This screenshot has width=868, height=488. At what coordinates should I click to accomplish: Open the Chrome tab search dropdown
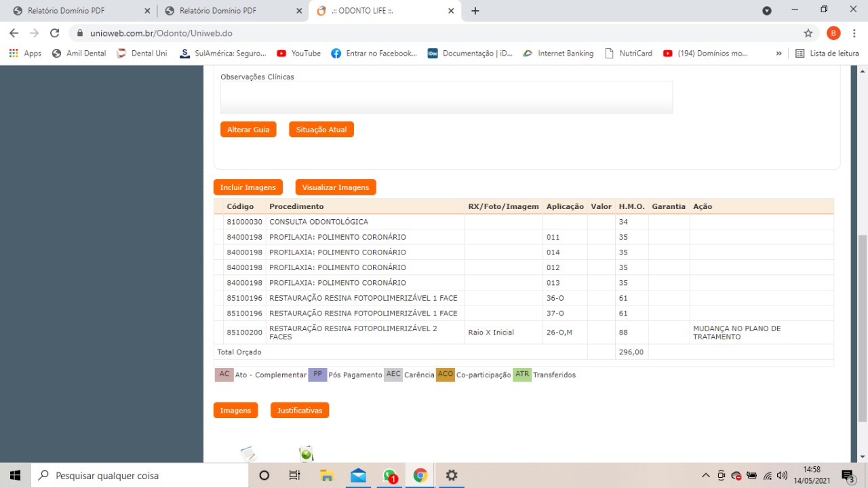pos(767,11)
